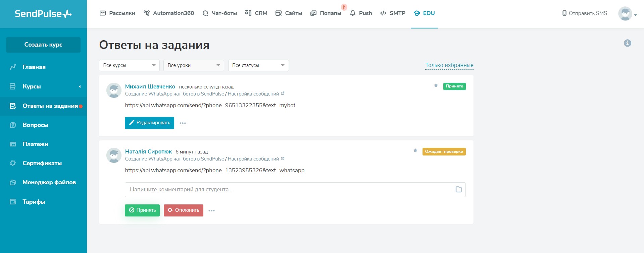Click the Принять button

pos(142,210)
